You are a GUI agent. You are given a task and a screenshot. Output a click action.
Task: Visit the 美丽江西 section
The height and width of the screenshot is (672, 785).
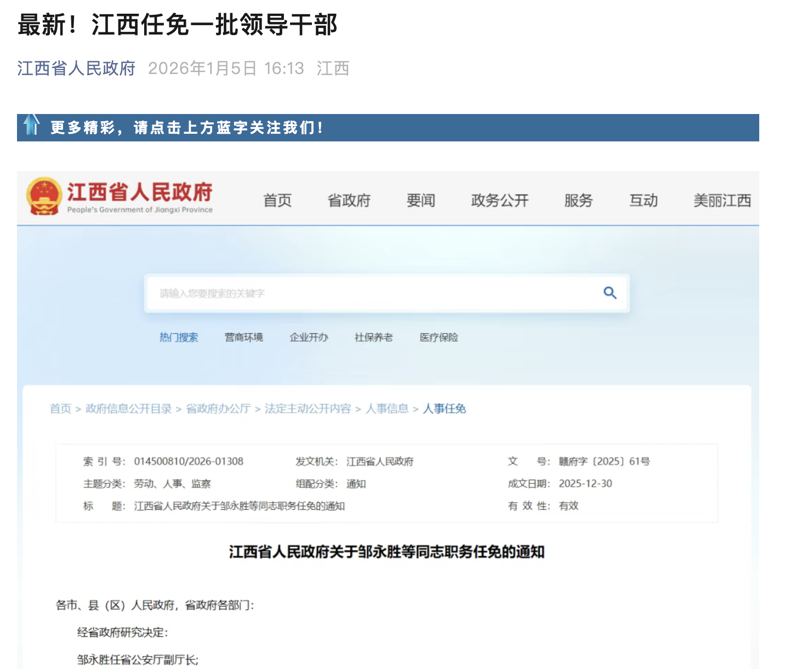click(x=722, y=201)
